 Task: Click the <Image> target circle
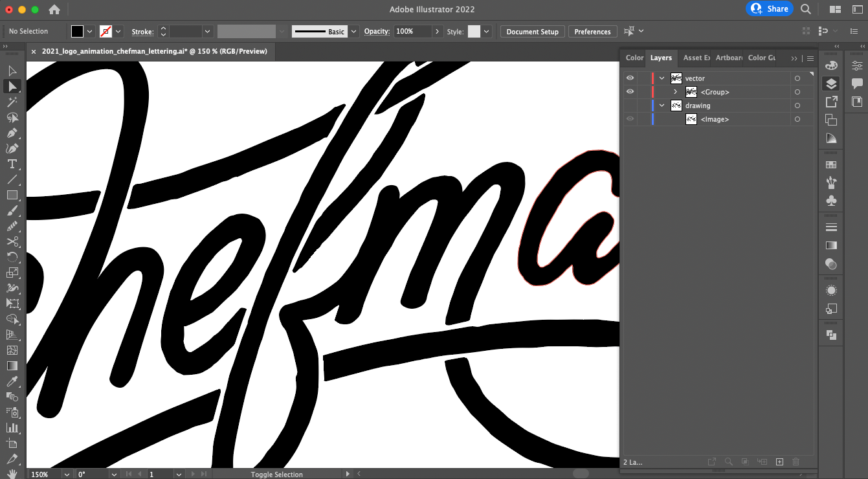(x=797, y=119)
